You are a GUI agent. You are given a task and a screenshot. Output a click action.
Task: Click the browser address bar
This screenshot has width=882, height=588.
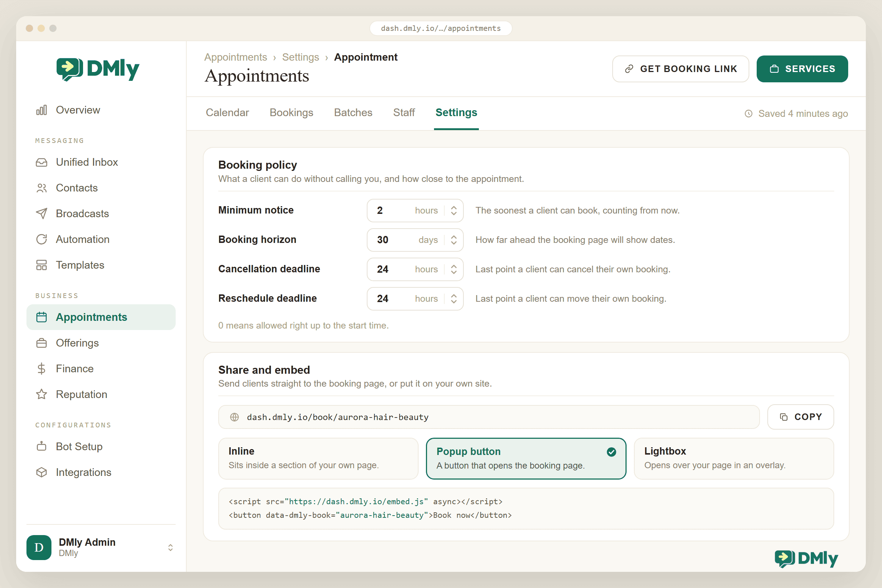point(441,29)
